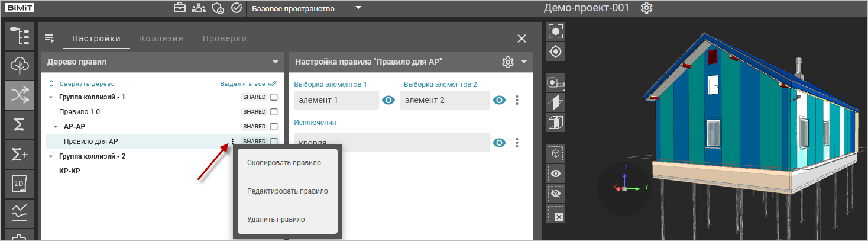Toggle eye icon for кровля exclusion
The width and height of the screenshot is (868, 241).
pyautogui.click(x=500, y=143)
